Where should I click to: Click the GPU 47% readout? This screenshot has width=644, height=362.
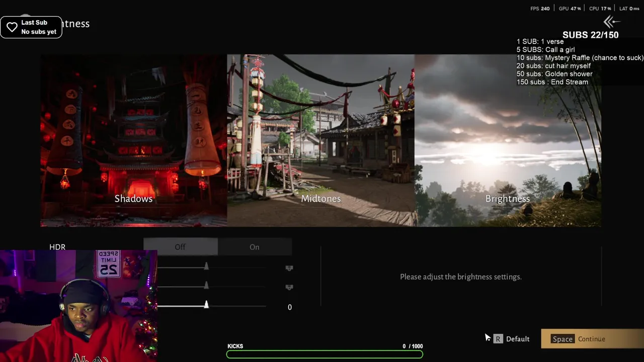click(x=570, y=9)
